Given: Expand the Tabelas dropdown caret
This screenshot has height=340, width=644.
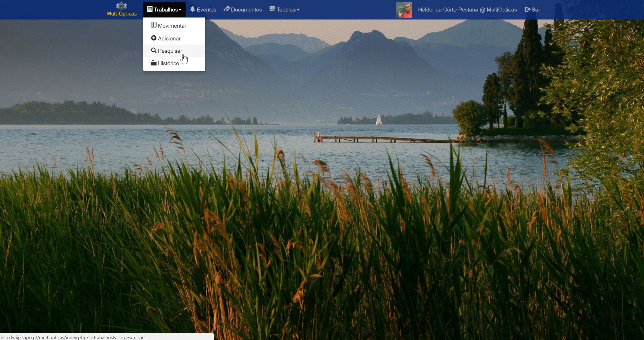Looking at the screenshot, I should (x=298, y=10).
